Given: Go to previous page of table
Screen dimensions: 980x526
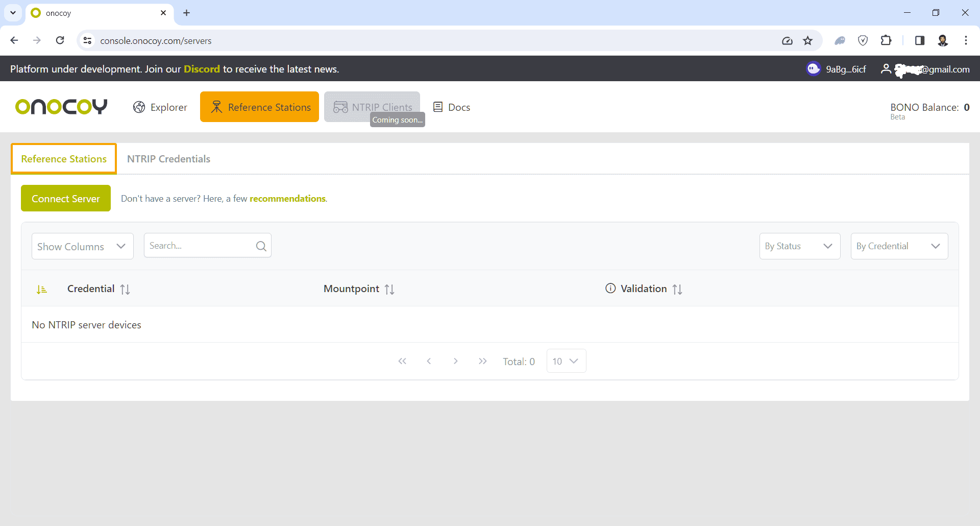Looking at the screenshot, I should 429,361.
